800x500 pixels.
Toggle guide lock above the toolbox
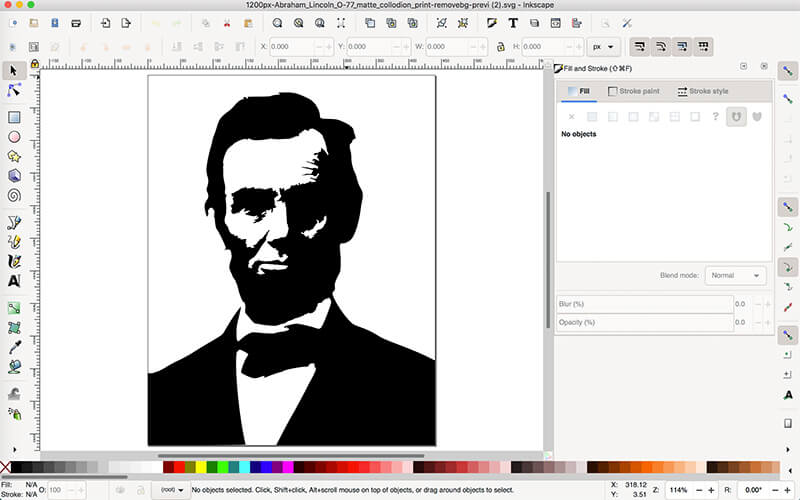(x=34, y=64)
